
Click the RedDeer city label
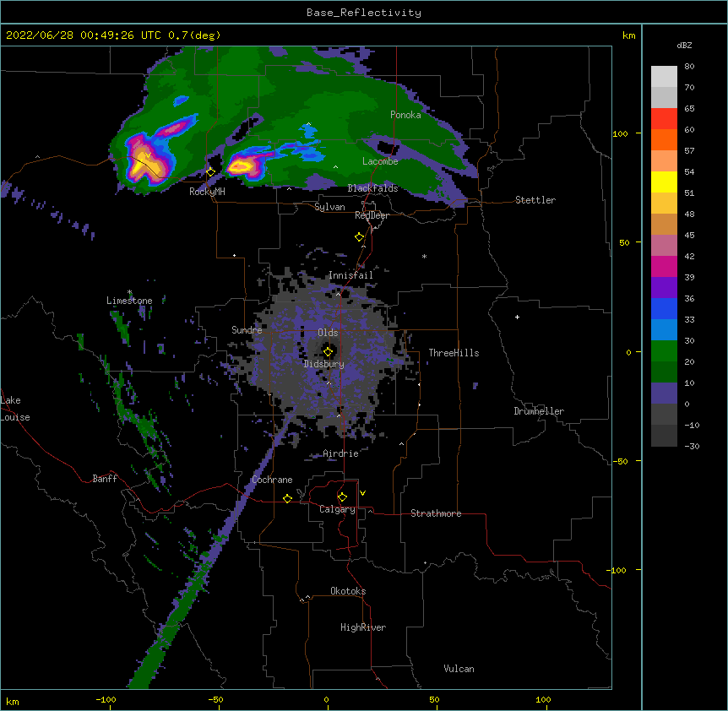(x=372, y=215)
